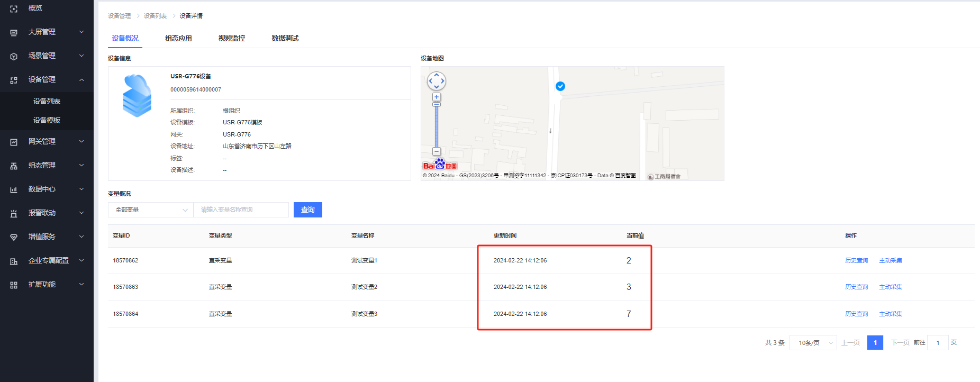Expand the 网关管理 sidebar menu
This screenshot has height=382, width=980.
pyautogui.click(x=81, y=141)
